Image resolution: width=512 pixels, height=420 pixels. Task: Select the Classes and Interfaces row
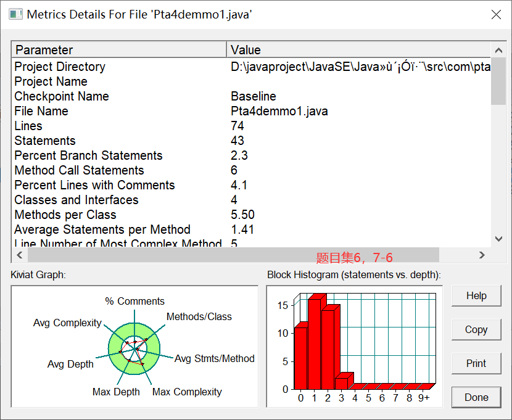252,200
